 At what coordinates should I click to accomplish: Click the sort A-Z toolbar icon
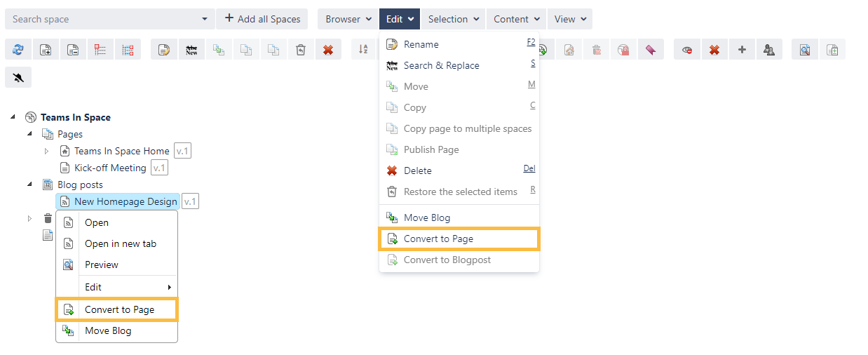click(x=363, y=50)
